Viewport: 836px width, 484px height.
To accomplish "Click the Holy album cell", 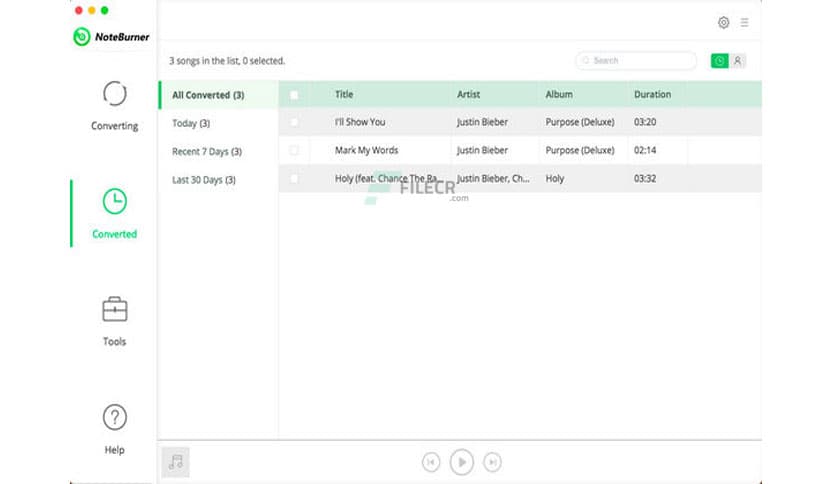I will tap(554, 179).
